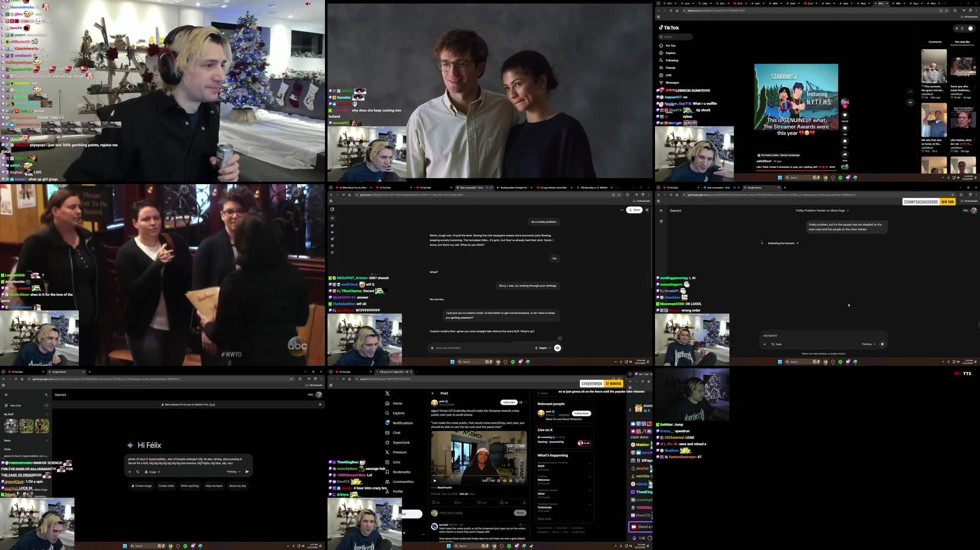Expand the My Stuff section in Gemini
Image resolution: width=980 pixels, height=550 pixels.
(47, 414)
